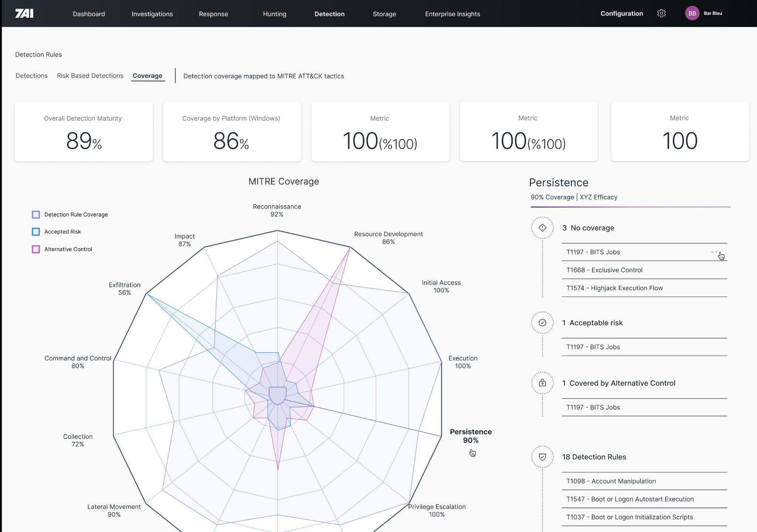Open settings via the gear icon
This screenshot has height=532, width=757.
pyautogui.click(x=661, y=13)
